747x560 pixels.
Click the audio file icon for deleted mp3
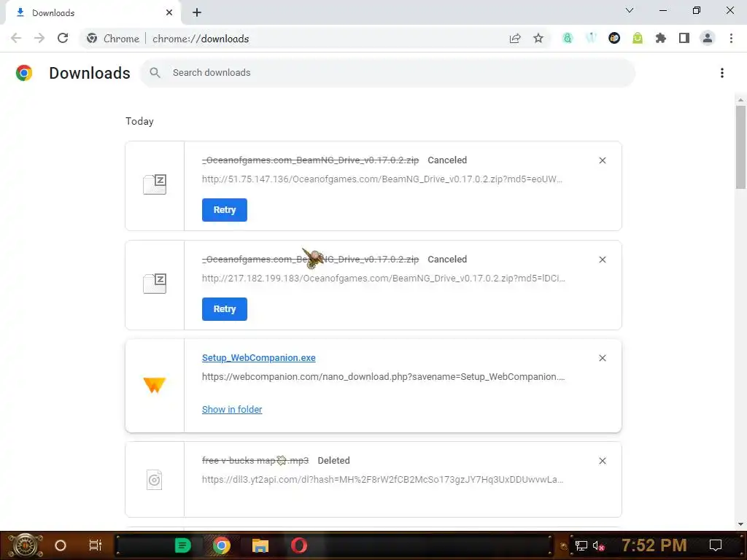(x=155, y=480)
